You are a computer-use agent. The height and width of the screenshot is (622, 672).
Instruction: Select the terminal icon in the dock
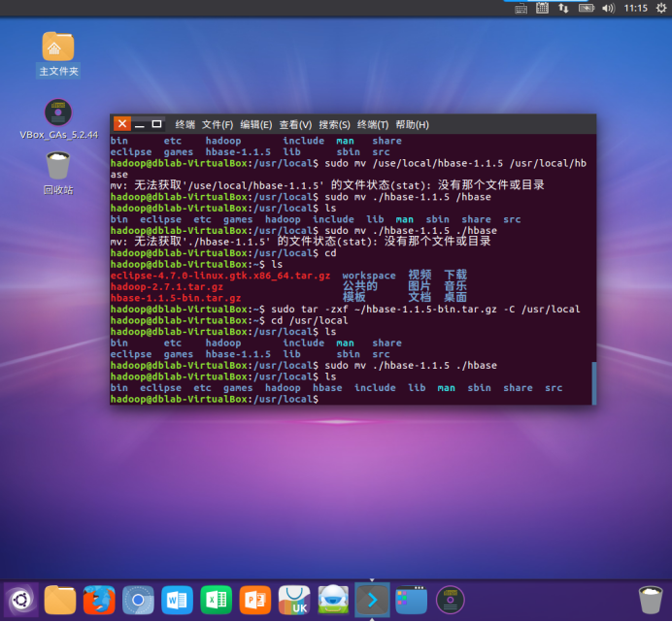click(372, 600)
